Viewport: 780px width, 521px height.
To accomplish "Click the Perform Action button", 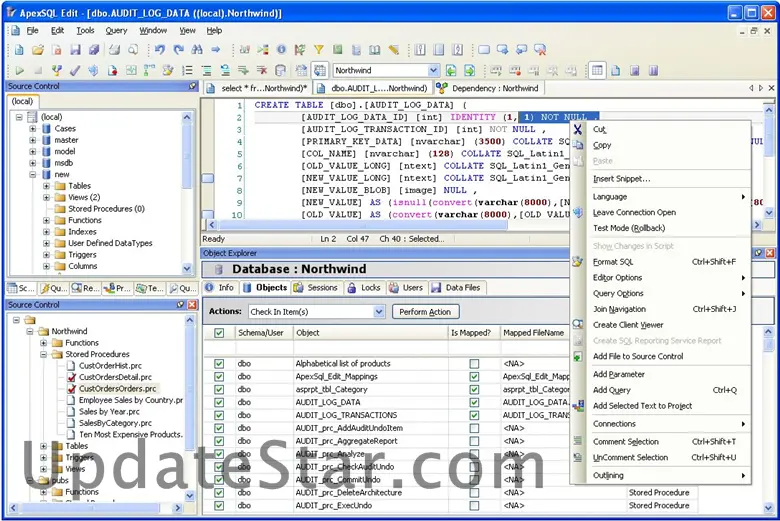I will point(425,312).
